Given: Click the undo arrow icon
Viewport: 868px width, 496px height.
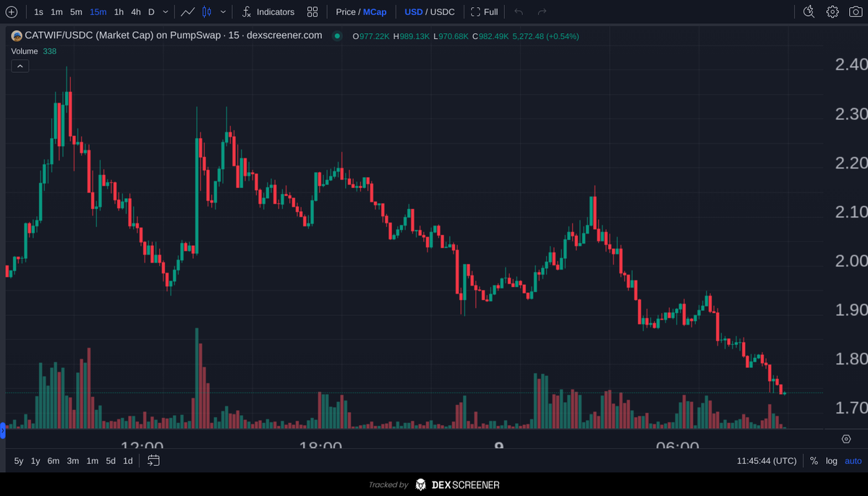Looking at the screenshot, I should pyautogui.click(x=519, y=12).
